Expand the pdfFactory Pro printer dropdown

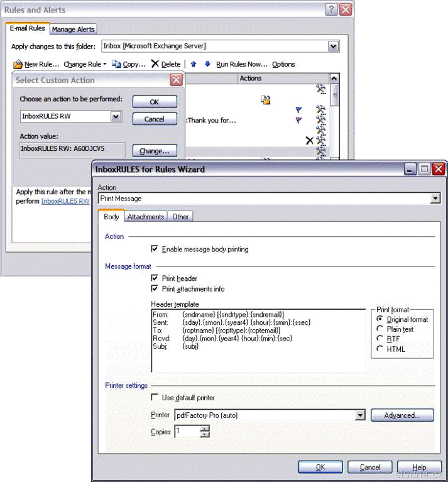[360, 415]
